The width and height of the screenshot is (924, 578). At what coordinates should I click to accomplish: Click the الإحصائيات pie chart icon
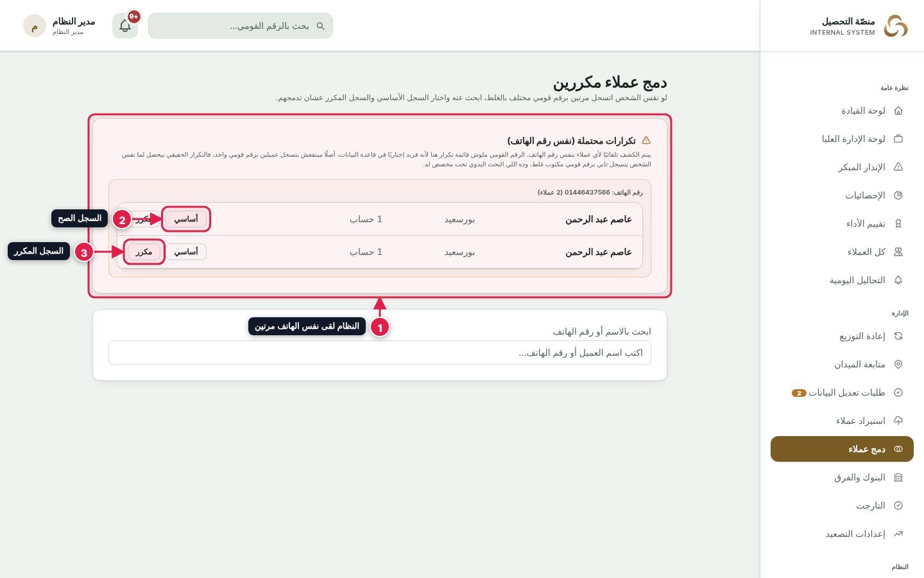[x=898, y=195]
